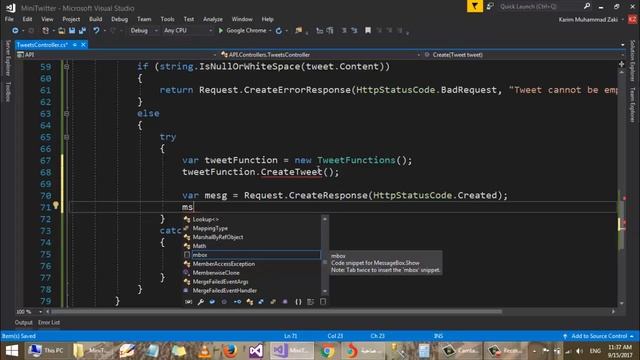Toggle the keywords filter icon in IntelliSense

click(x=311, y=302)
